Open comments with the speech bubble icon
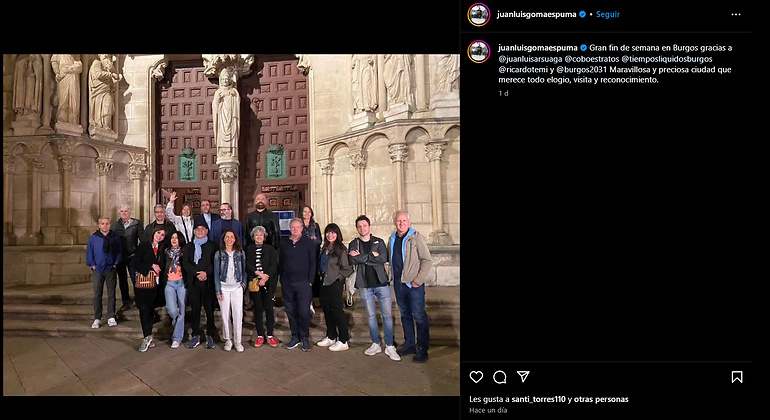 [500, 377]
